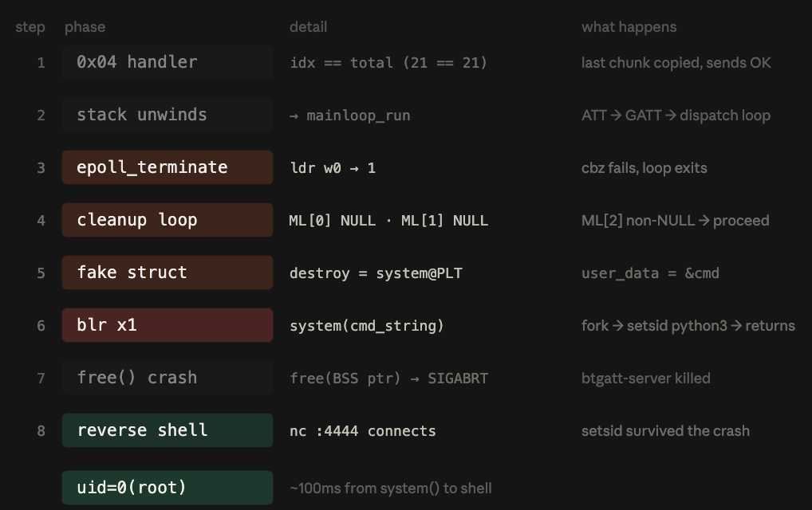The image size is (812, 510).
Task: Click detail 'free(BSS ptr) → SIGABRT'
Action: (388, 379)
